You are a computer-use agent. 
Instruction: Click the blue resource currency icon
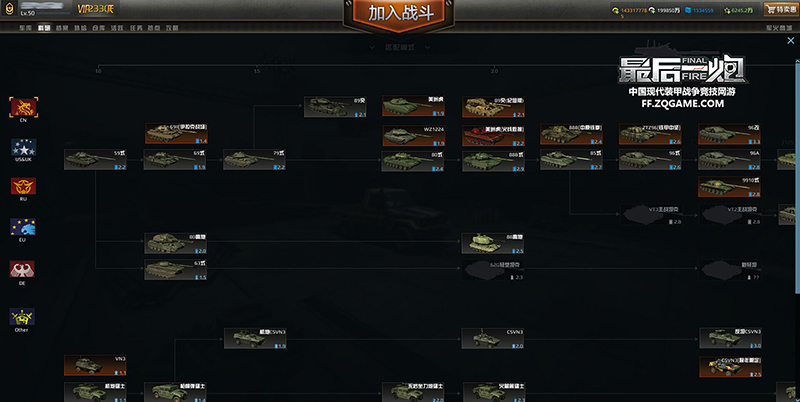688,10
